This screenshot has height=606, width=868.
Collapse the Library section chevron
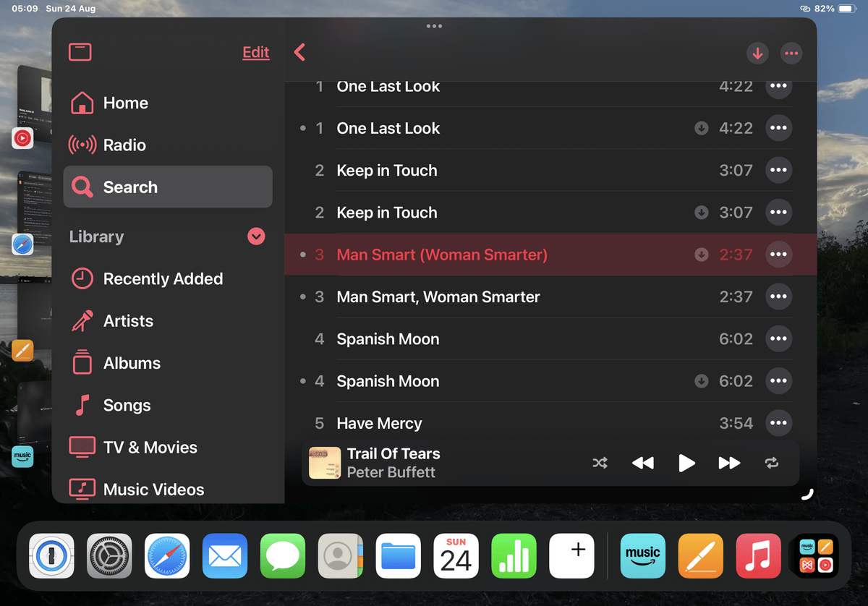click(256, 236)
